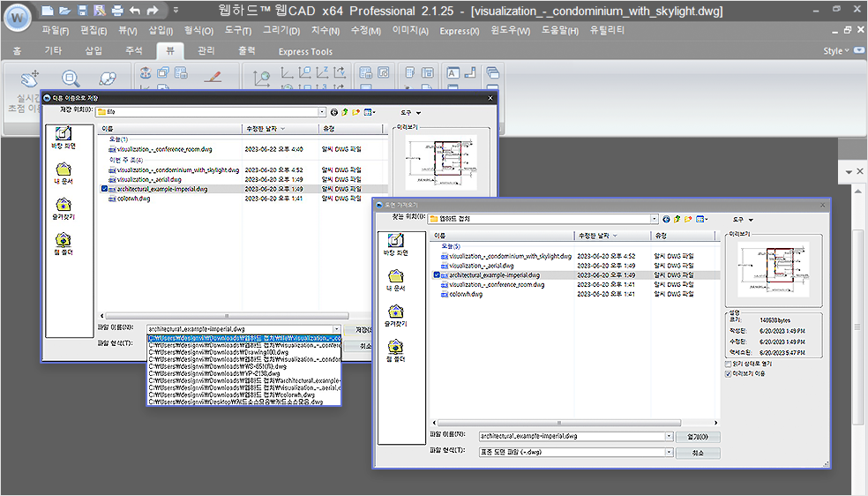Open the Express(X) menu

pyautogui.click(x=460, y=31)
